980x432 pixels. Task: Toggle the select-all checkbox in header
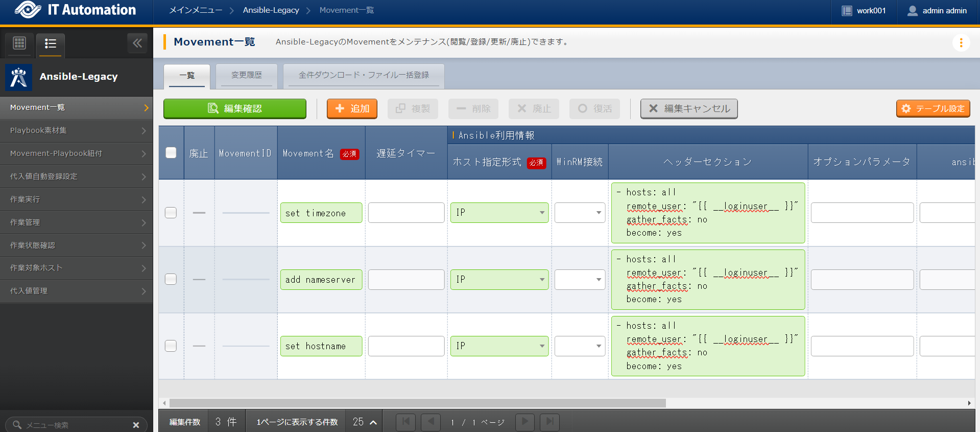(x=171, y=153)
